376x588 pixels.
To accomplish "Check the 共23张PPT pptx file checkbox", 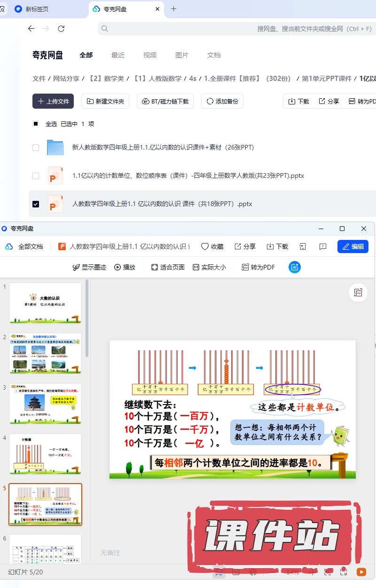I will [36, 176].
